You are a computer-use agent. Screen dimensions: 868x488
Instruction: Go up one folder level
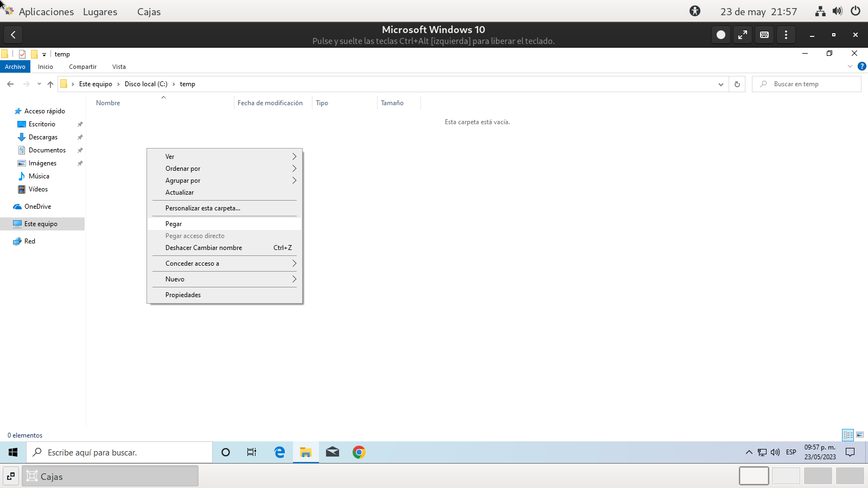pos(50,84)
